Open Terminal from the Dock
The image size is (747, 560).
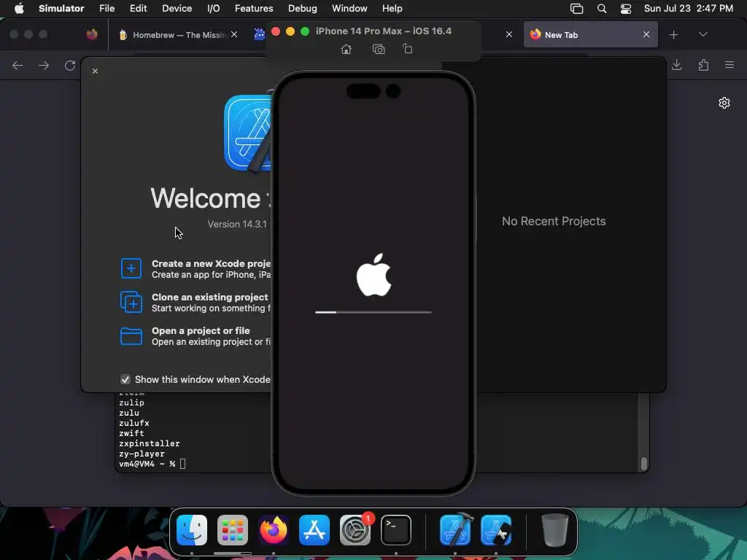click(x=396, y=530)
